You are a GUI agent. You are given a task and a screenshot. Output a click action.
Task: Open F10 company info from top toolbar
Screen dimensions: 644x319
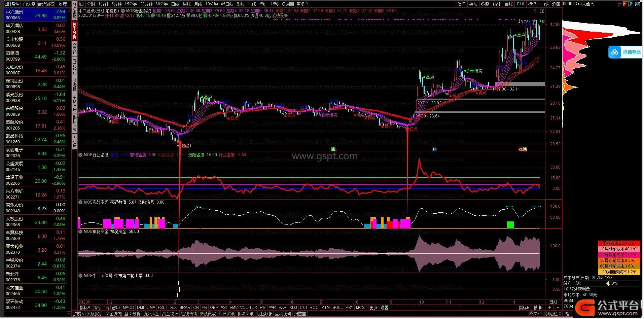(x=521, y=4)
